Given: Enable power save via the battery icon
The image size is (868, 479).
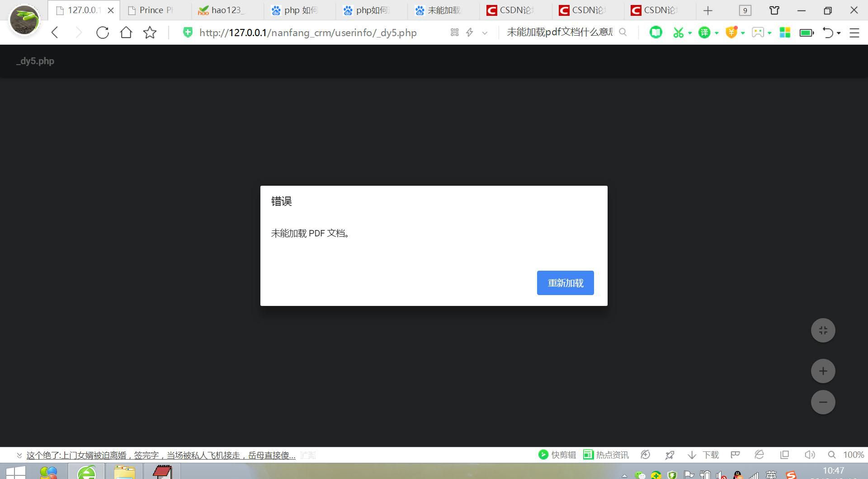Looking at the screenshot, I should (807, 32).
